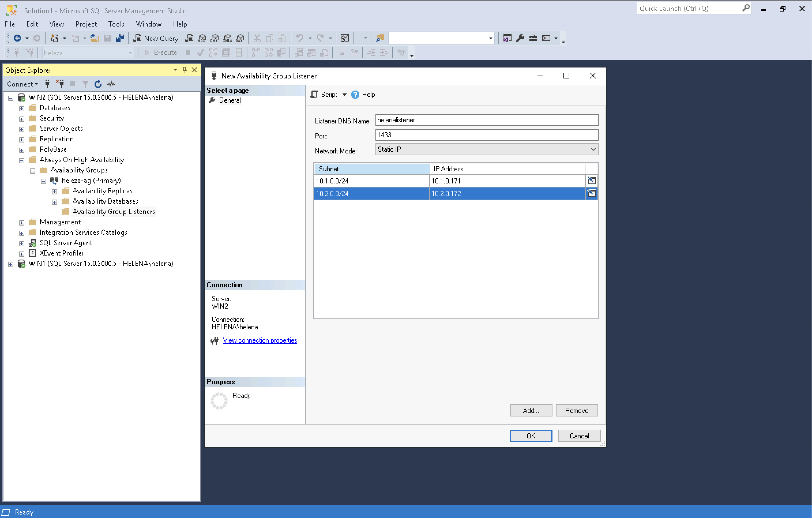
Task: Click the New Query toolbar button
Action: [x=156, y=38]
